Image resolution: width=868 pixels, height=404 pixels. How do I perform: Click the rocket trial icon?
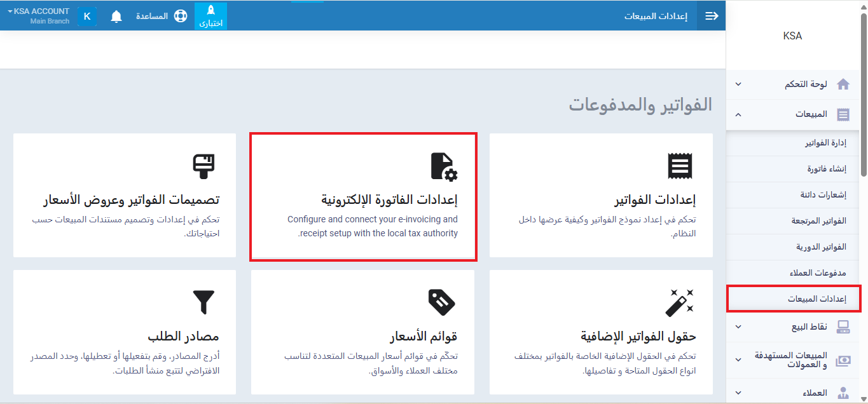[211, 11]
